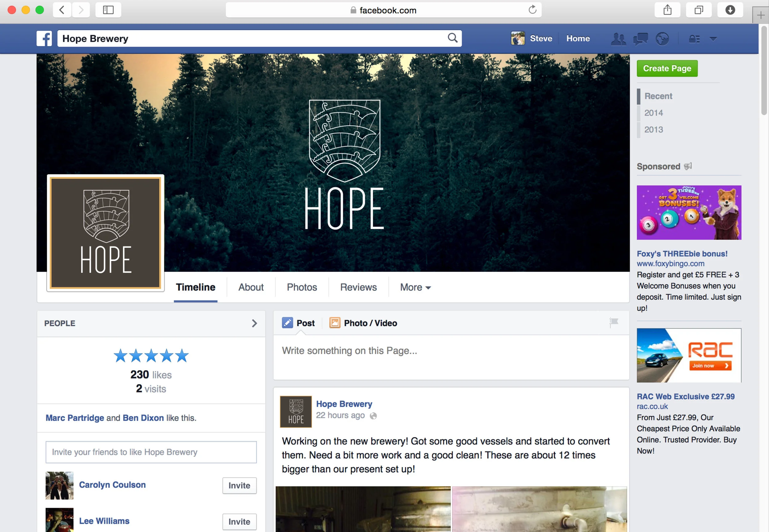The image size is (769, 532).
Task: Click the browser vertical scrollbar
Action: click(764, 71)
